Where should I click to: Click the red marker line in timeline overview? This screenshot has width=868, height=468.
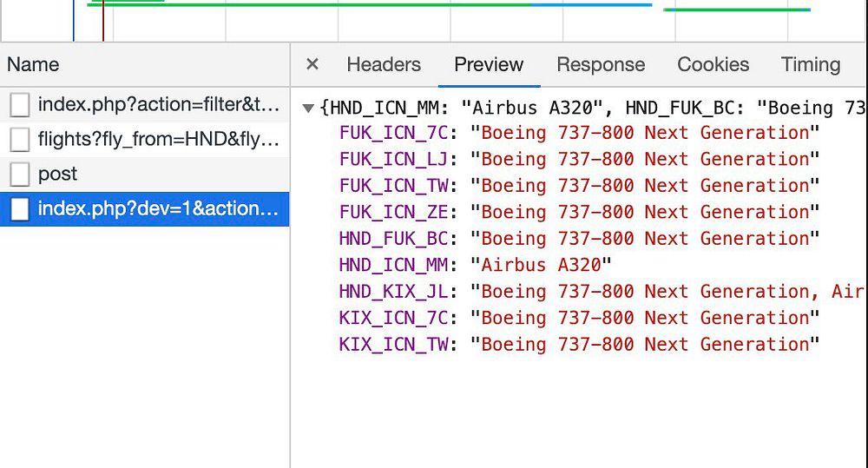point(103,21)
